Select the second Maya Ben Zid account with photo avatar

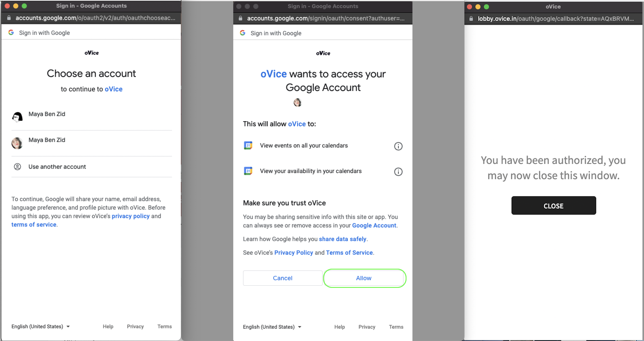[92, 143]
